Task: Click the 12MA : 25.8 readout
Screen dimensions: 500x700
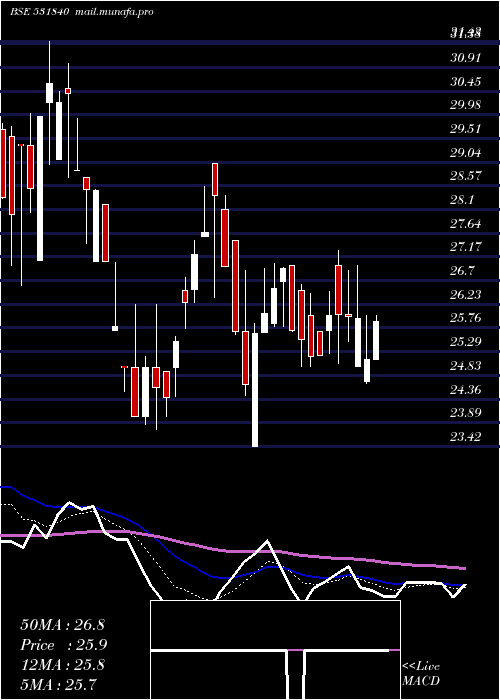Action: pos(62,665)
